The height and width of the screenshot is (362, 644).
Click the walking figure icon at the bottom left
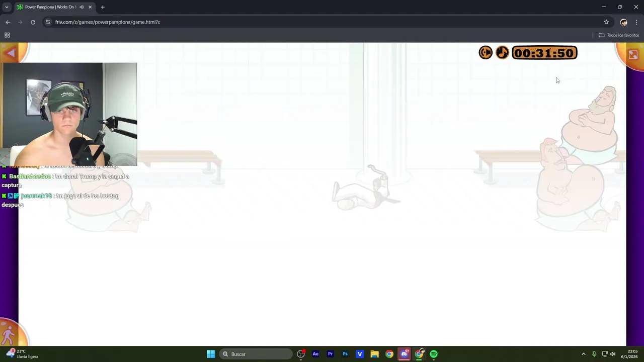[x=9, y=335]
